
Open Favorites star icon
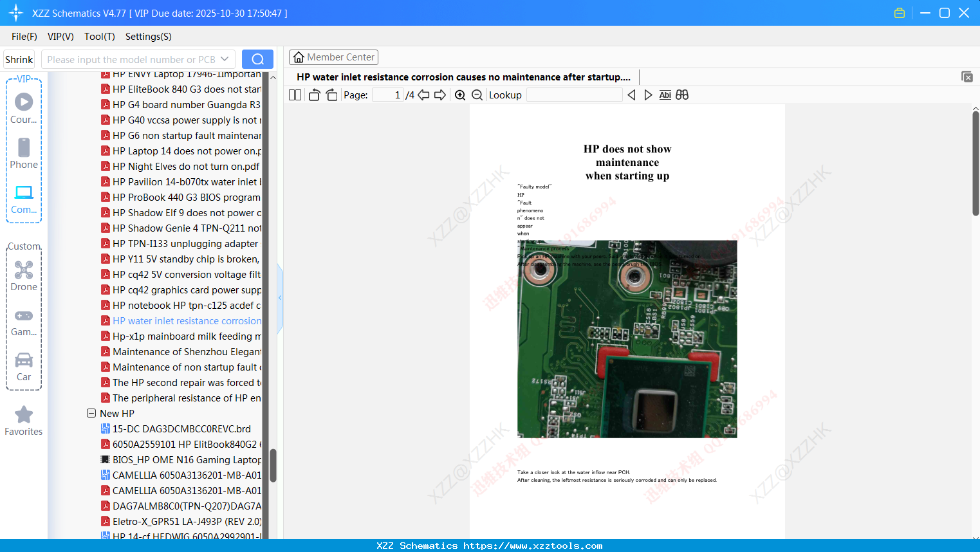pos(24,421)
